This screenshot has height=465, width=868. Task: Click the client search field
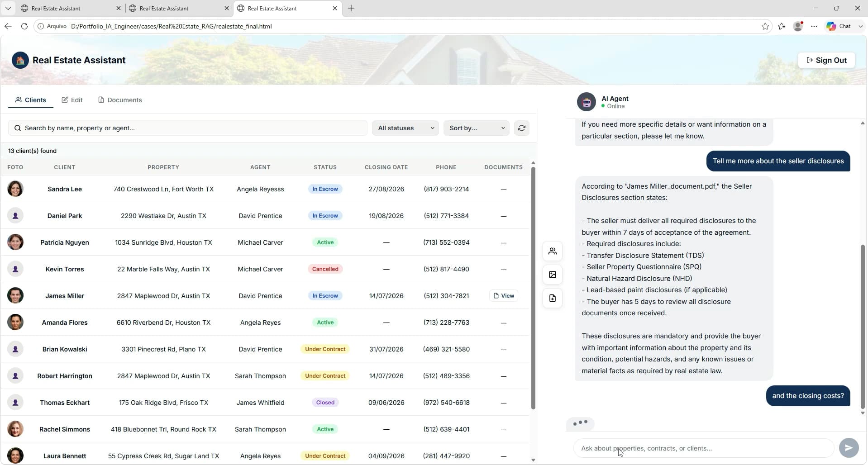[x=187, y=128]
